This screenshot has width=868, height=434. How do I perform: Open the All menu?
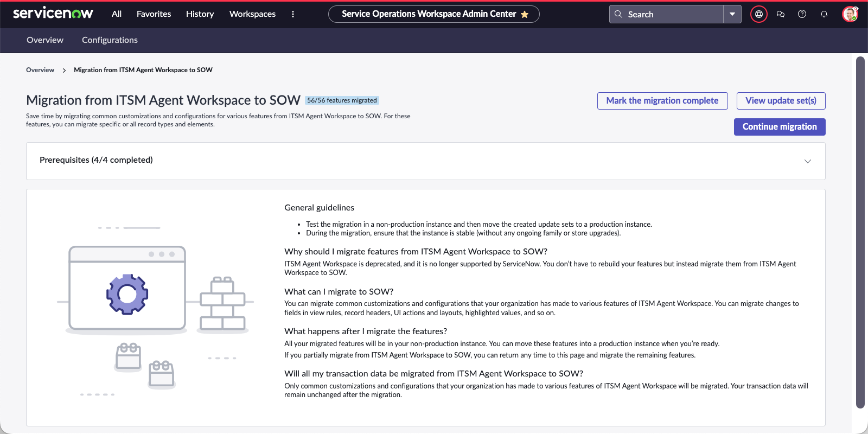click(117, 14)
